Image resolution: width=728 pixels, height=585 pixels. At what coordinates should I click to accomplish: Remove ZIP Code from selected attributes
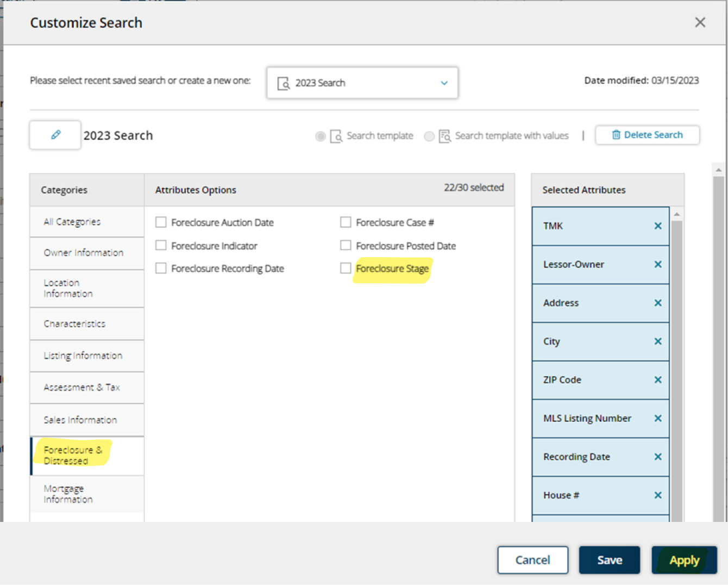point(658,379)
